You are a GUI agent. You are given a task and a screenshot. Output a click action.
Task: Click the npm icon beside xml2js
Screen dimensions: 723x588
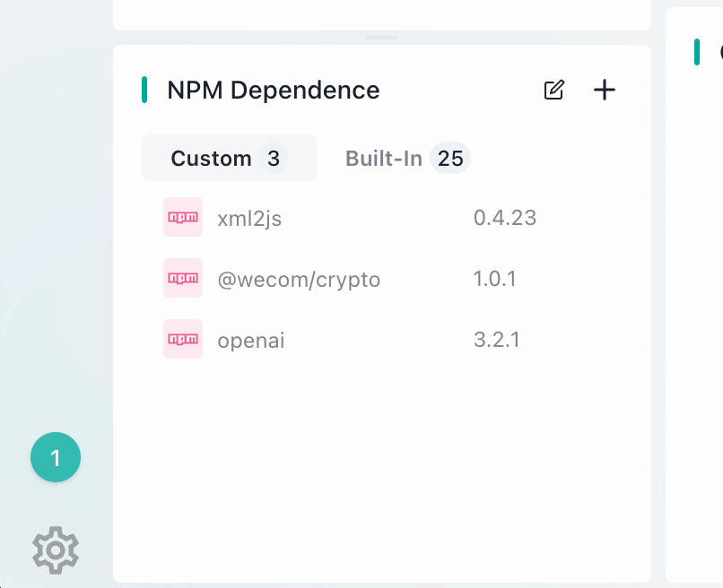[x=183, y=217]
